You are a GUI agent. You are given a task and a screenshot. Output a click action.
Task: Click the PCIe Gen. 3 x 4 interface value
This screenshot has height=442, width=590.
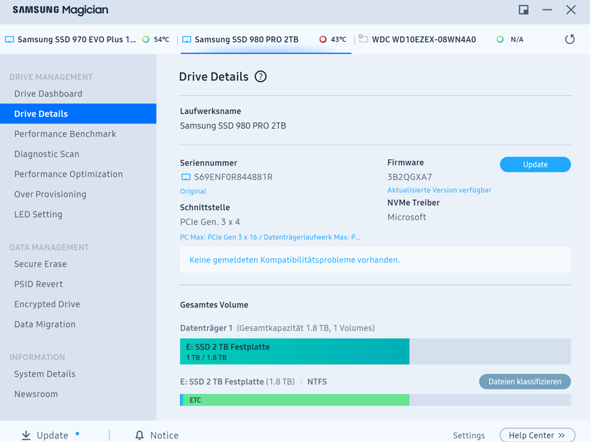pos(210,222)
